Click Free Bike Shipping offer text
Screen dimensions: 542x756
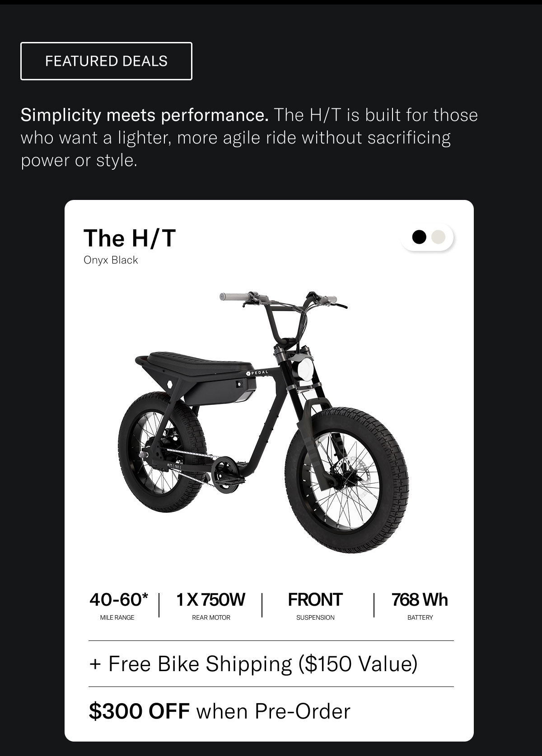point(253,664)
